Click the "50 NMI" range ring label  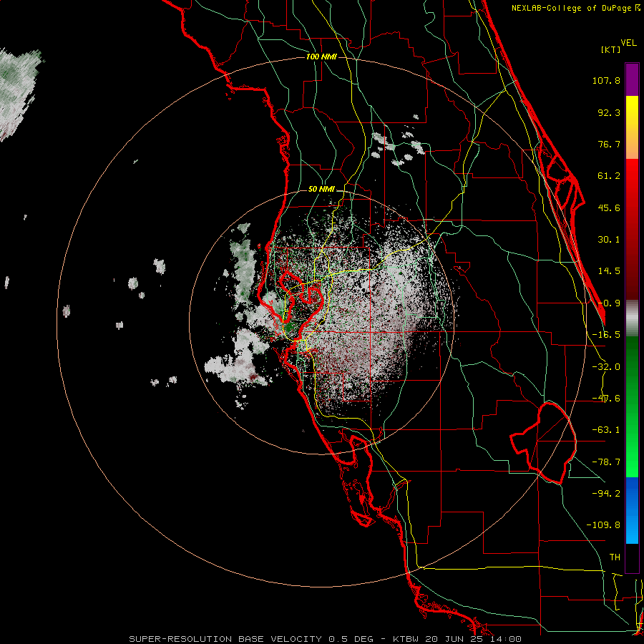[321, 190]
